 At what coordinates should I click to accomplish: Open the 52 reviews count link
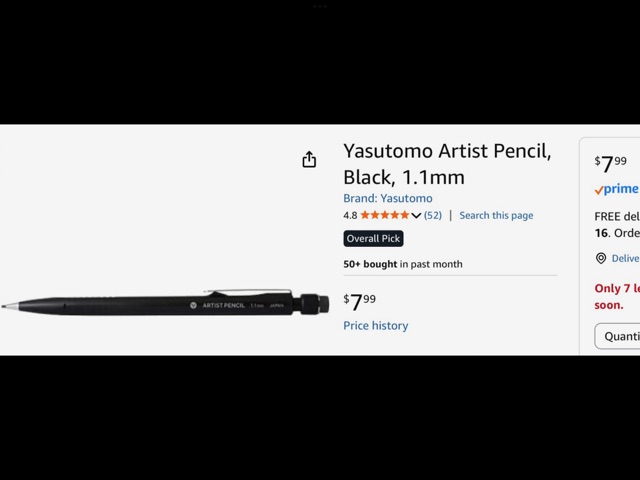(x=433, y=215)
